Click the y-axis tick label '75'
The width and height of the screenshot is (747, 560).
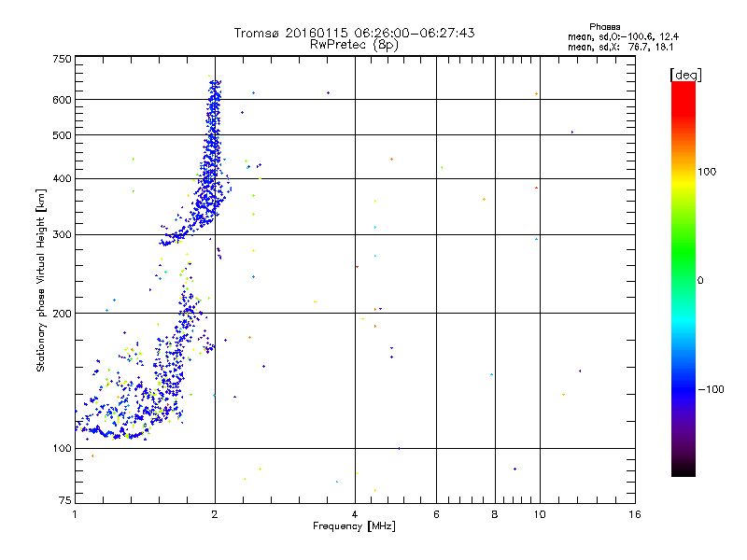tap(65, 500)
